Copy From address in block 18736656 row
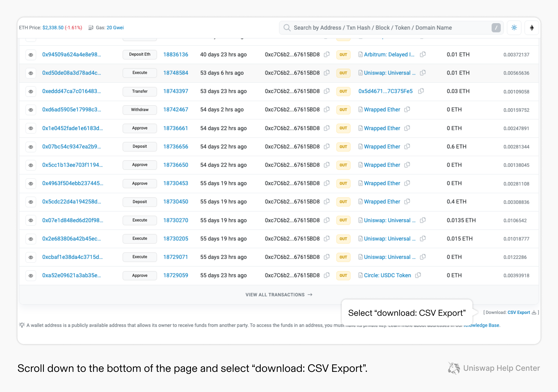 pos(327,146)
